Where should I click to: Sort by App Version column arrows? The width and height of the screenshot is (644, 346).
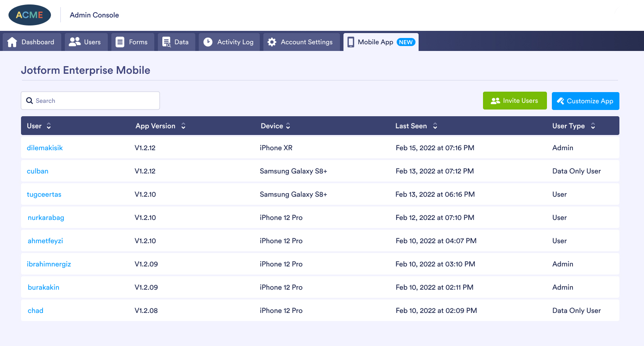183,126
